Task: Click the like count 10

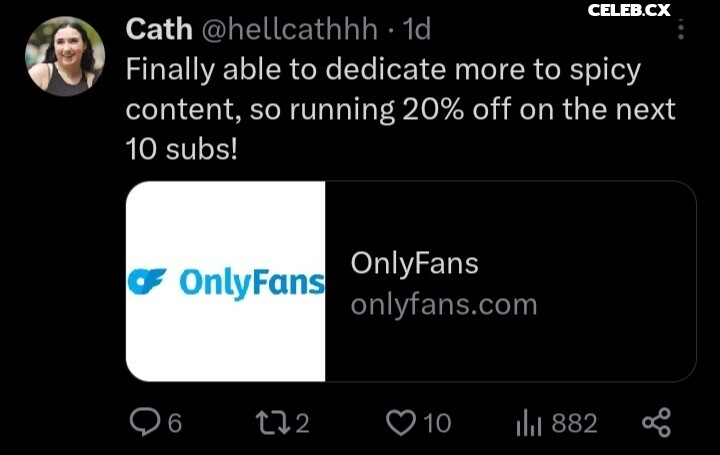Action: coord(436,424)
